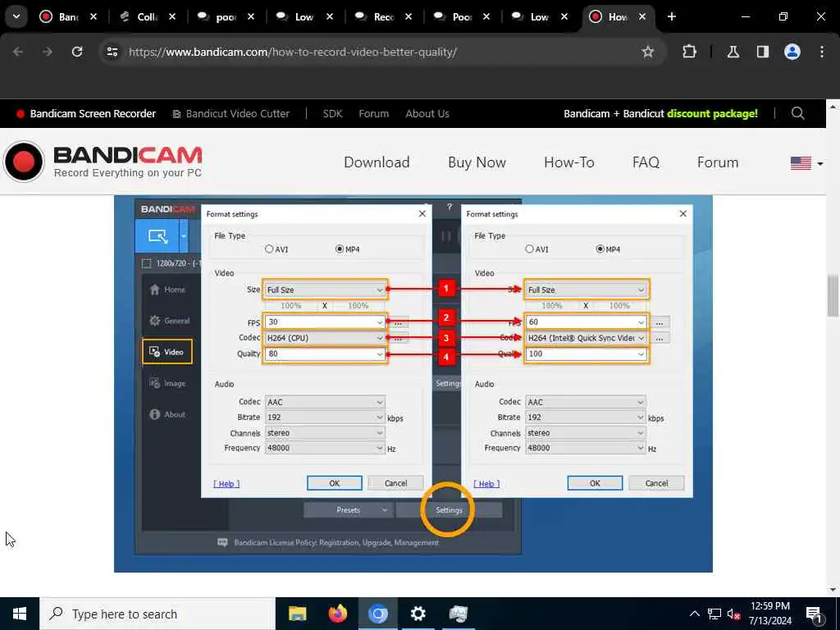Open Buy Now in the site navigation
840x630 pixels.
point(477,162)
